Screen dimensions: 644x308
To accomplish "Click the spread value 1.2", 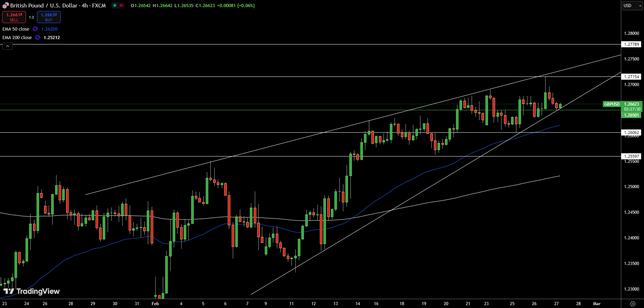I will coord(31,17).
